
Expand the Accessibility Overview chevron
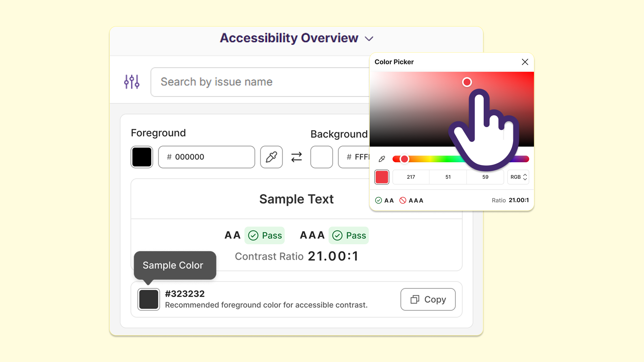pyautogui.click(x=369, y=39)
